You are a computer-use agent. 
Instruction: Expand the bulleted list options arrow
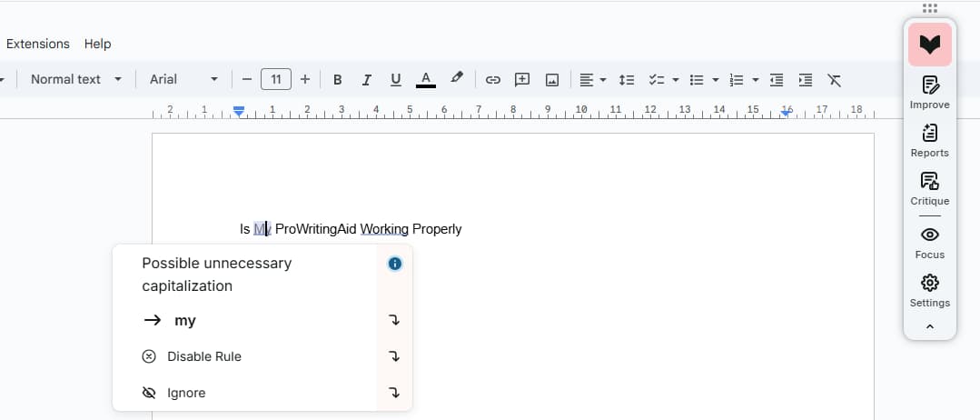pyautogui.click(x=716, y=79)
